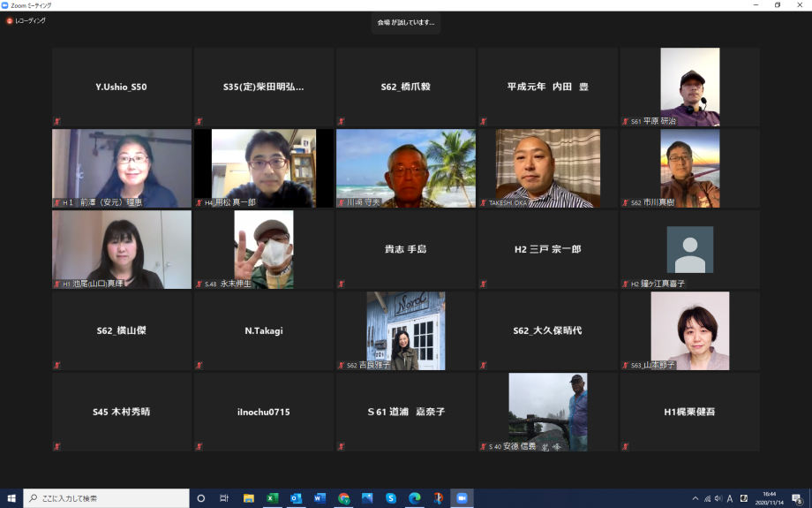The height and width of the screenshot is (508, 812).
Task: Select the TAKESHI OKA video tile
Action: click(x=547, y=169)
